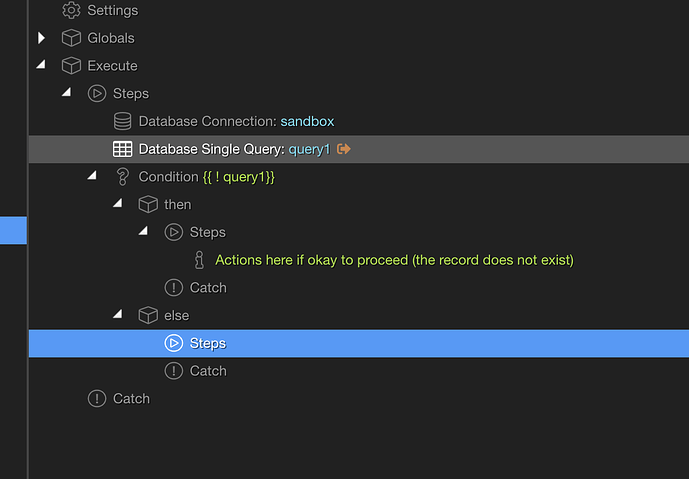Click the Condition question mark icon
689x479 pixels.
point(122,177)
